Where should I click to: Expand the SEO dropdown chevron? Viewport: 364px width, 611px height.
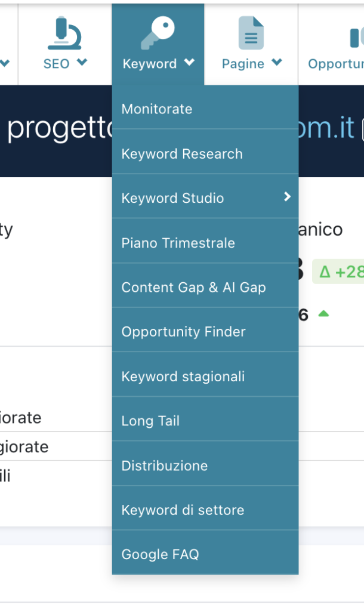click(x=82, y=62)
